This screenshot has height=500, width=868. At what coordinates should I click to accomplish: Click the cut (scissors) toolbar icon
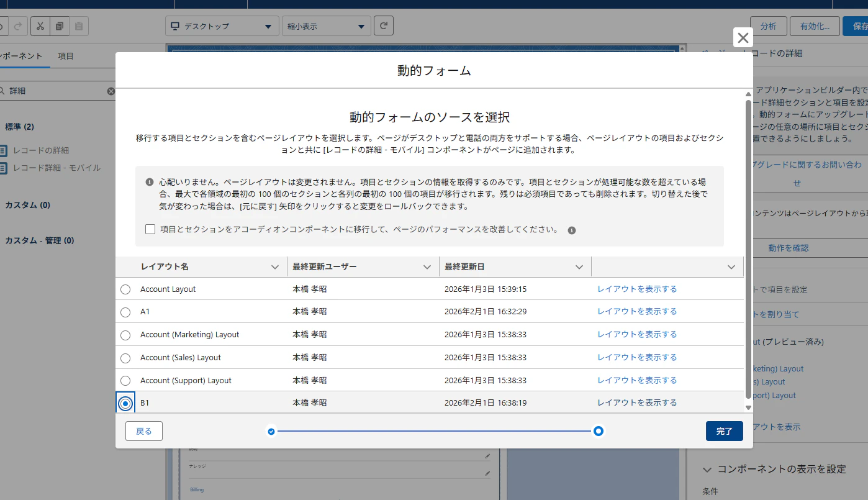[40, 26]
